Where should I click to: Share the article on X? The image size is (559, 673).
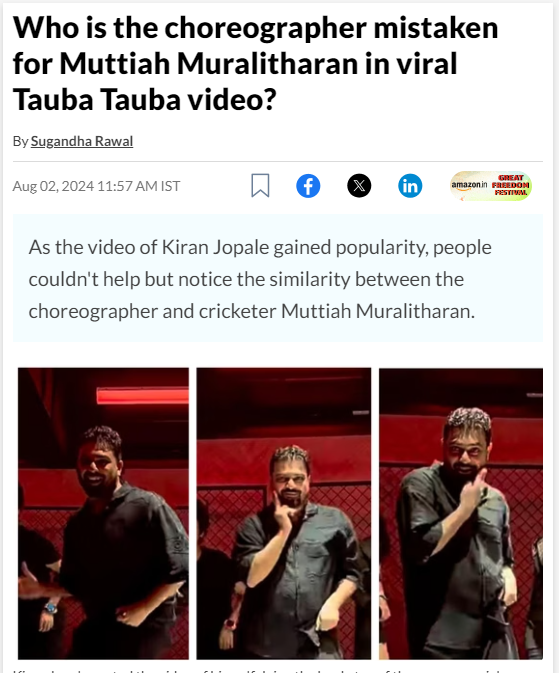click(x=359, y=186)
